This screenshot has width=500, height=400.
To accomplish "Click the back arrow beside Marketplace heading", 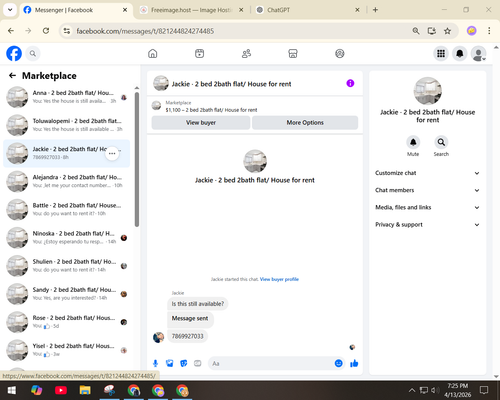I will [12, 76].
